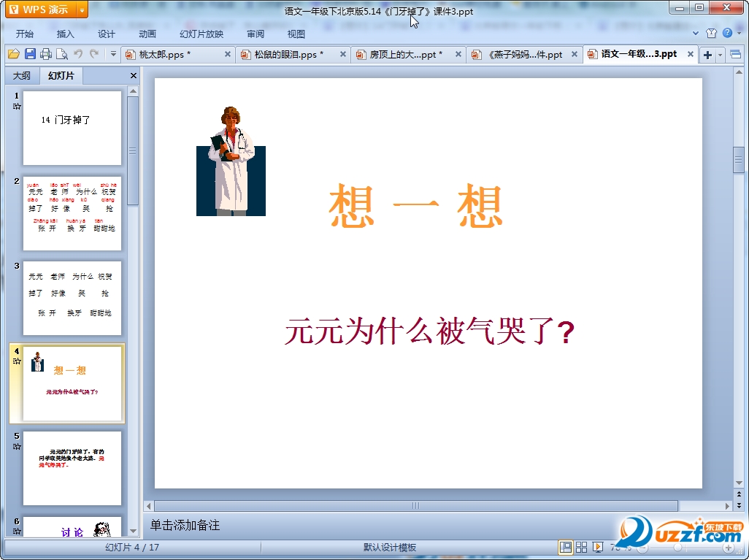Close the 松鼠的眼泪.pps tab
The height and width of the screenshot is (560, 749).
[x=343, y=55]
